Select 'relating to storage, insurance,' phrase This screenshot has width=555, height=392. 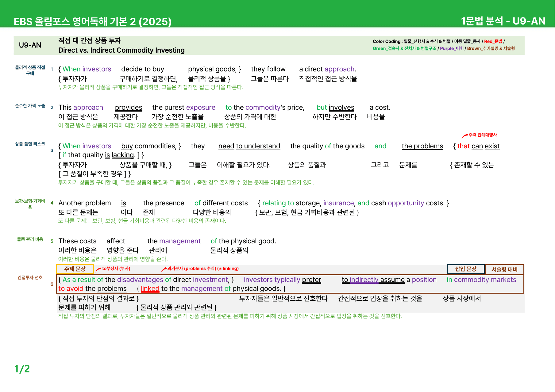coord(309,203)
